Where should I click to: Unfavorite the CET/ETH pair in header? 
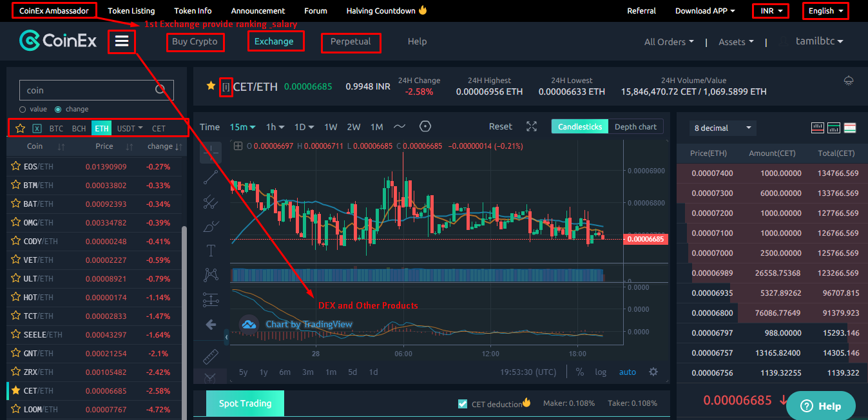pyautogui.click(x=211, y=86)
